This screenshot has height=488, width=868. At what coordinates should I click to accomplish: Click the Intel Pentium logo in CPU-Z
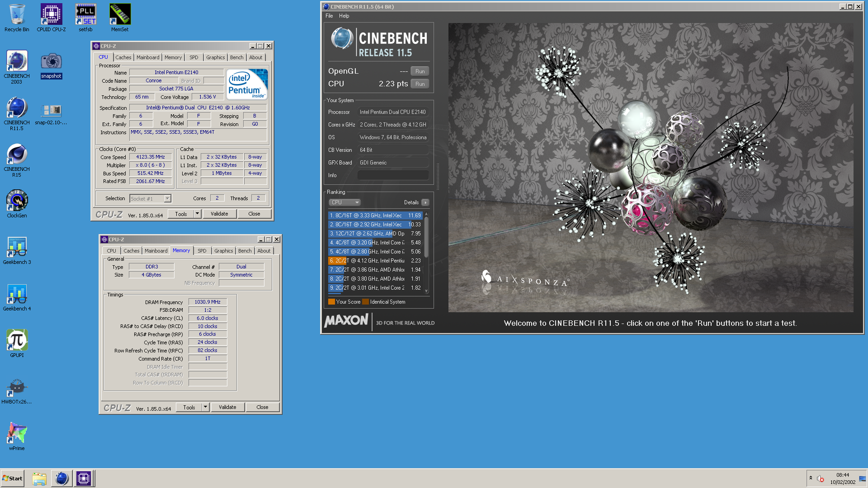[x=247, y=84]
